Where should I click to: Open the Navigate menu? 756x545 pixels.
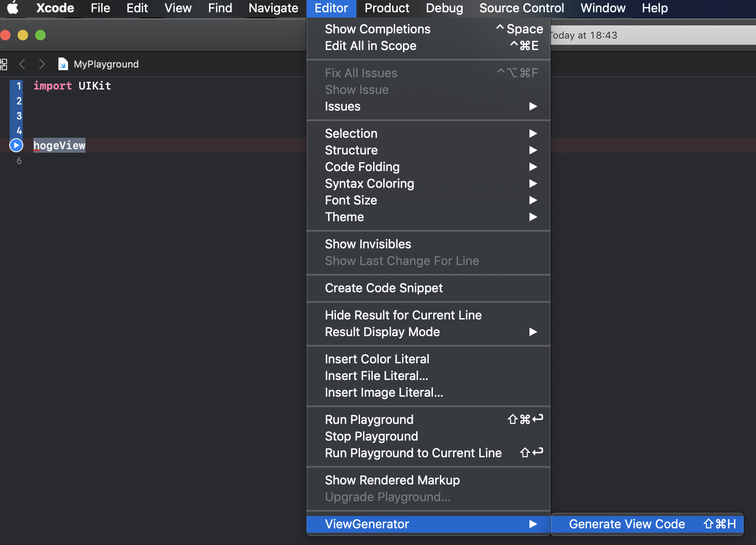pos(273,8)
